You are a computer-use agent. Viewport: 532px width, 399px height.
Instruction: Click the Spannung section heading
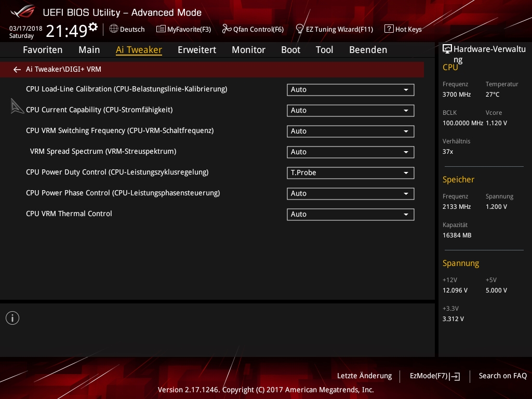[461, 263]
